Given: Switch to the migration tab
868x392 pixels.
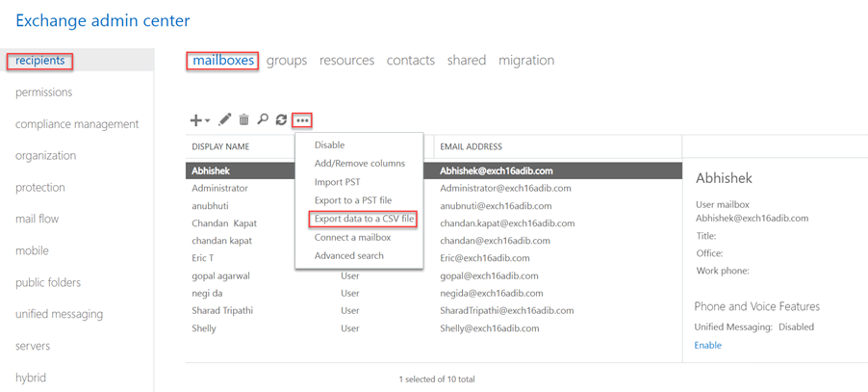Looking at the screenshot, I should coord(526,60).
